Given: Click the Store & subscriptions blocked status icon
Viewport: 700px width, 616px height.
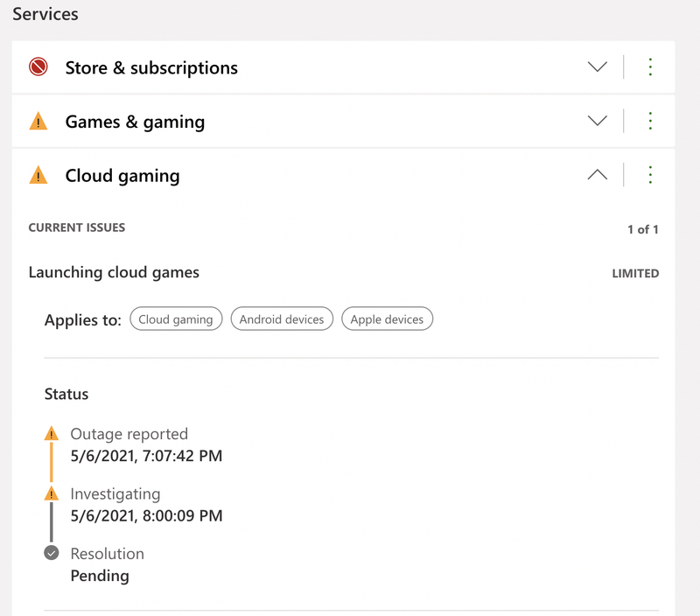Looking at the screenshot, I should (38, 67).
